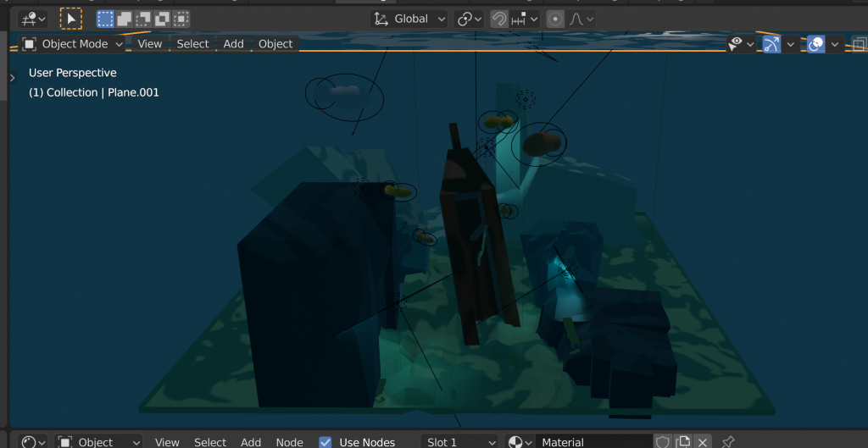
Task: Open the shader type 'Object' dropdown in node editor
Action: pyautogui.click(x=99, y=442)
